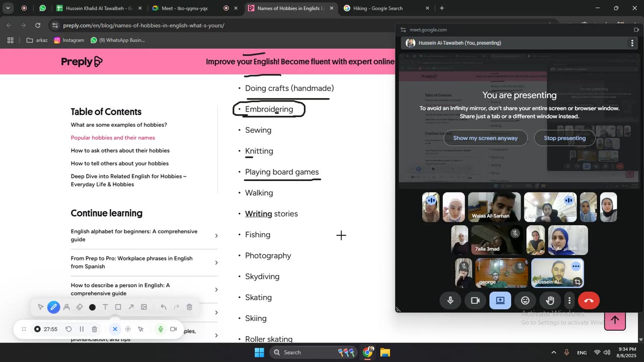Click camera icon in Meet popup header
The height and width of the screenshot is (362, 644).
pyautogui.click(x=636, y=30)
